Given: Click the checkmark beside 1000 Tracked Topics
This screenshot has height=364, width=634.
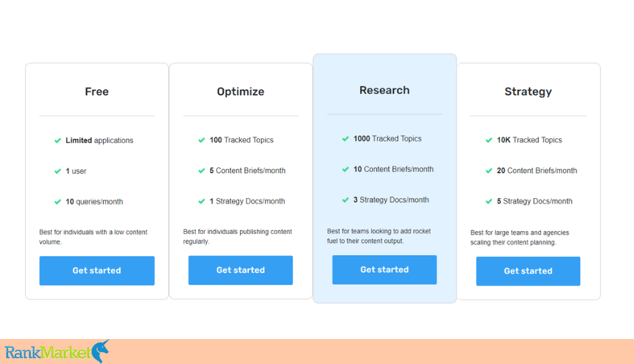Looking at the screenshot, I should [x=346, y=139].
